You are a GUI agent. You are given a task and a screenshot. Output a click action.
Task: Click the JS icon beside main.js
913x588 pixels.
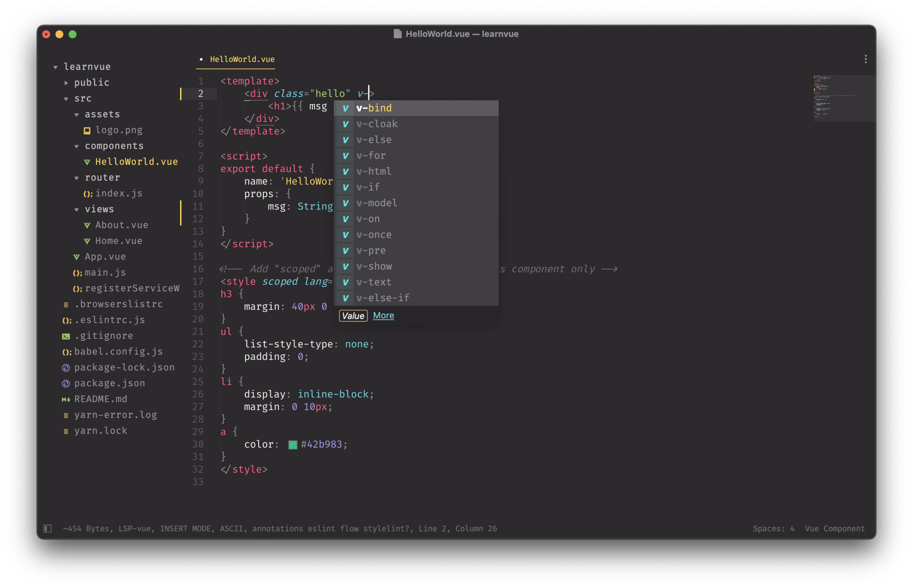pyautogui.click(x=77, y=273)
